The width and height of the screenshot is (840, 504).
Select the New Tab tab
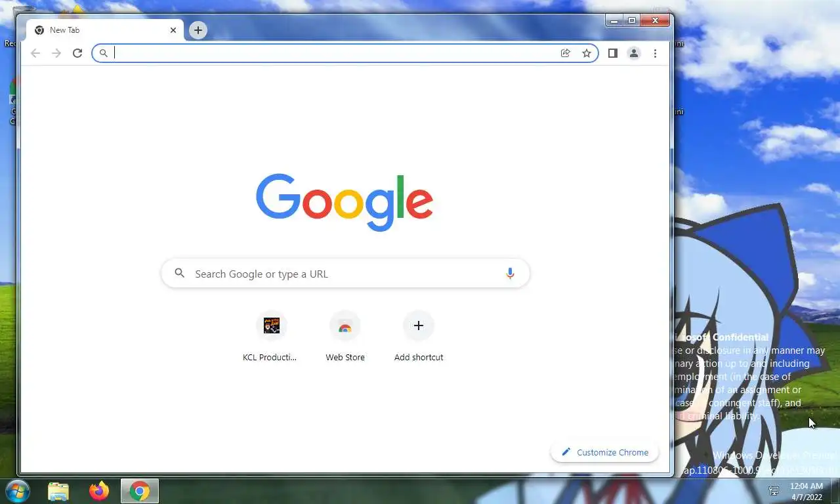click(x=105, y=30)
